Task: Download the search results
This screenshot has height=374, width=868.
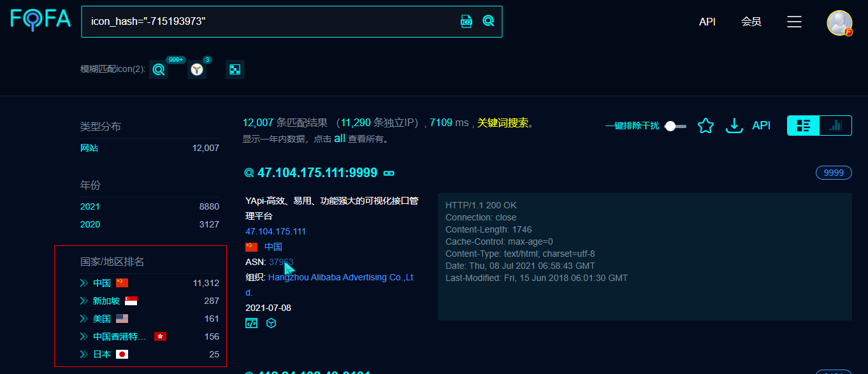Action: 735,126
